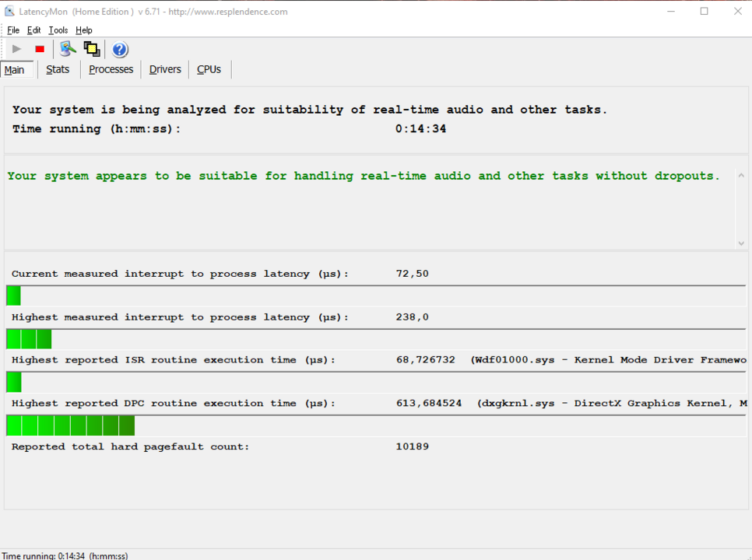Click the ISR value 68,726732
This screenshot has height=560, width=752.
tap(425, 360)
